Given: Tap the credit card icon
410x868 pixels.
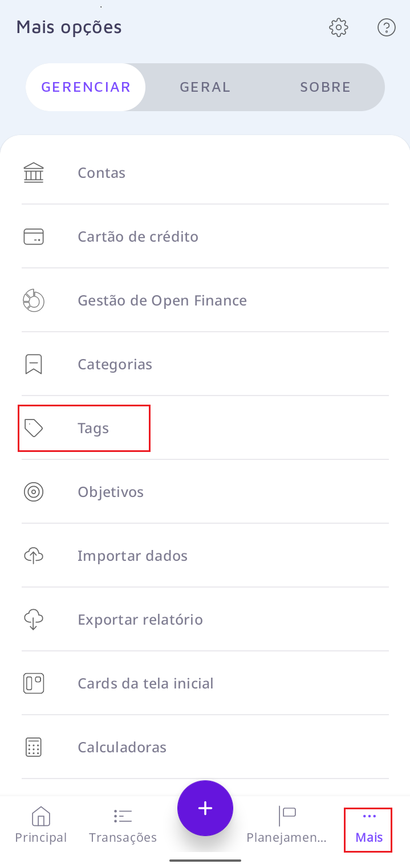Looking at the screenshot, I should [34, 237].
